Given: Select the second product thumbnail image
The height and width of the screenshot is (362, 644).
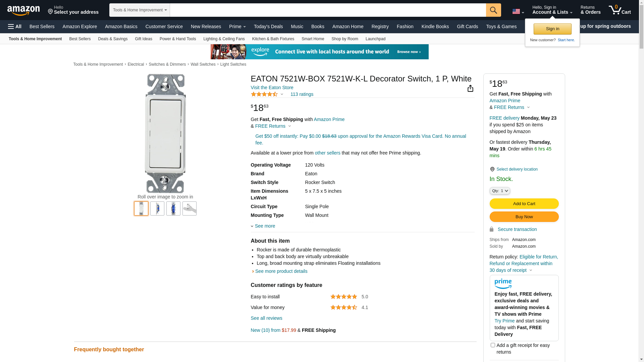Looking at the screenshot, I should [157, 208].
